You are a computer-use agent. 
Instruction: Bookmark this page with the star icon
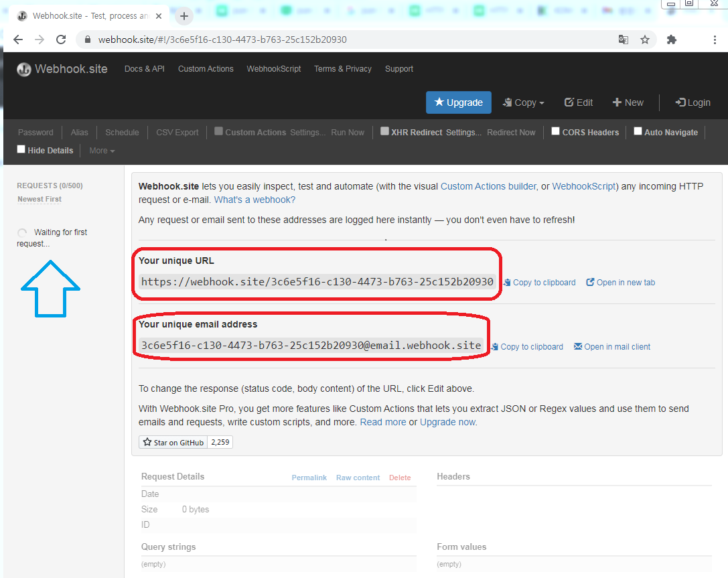tap(645, 40)
